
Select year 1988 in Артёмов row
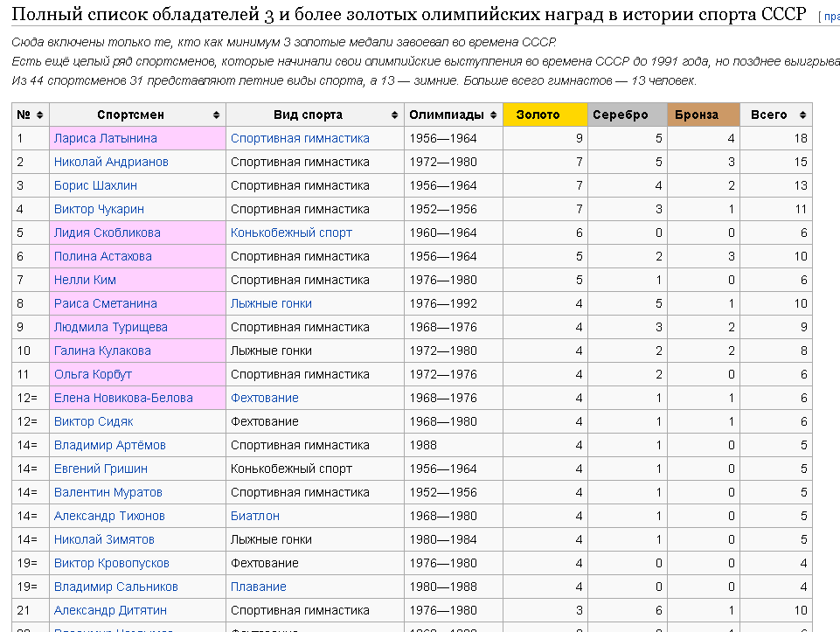423,445
